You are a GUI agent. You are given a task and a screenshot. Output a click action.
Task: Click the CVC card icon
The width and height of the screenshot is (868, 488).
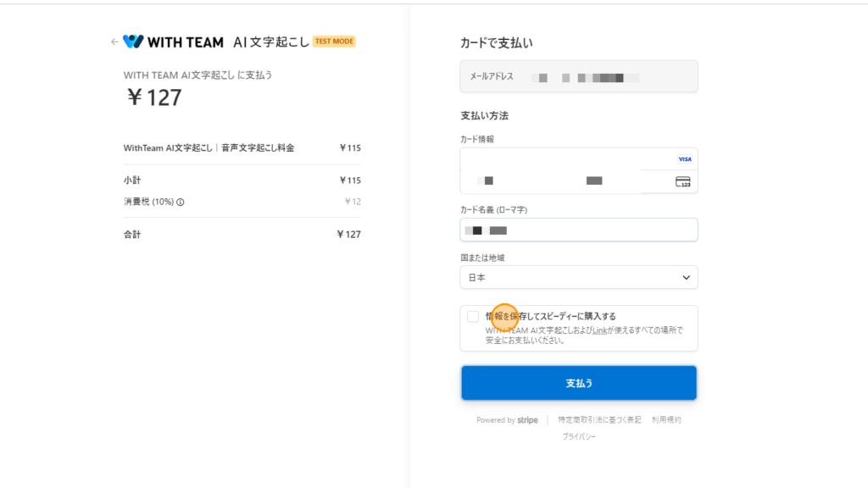[x=683, y=181]
